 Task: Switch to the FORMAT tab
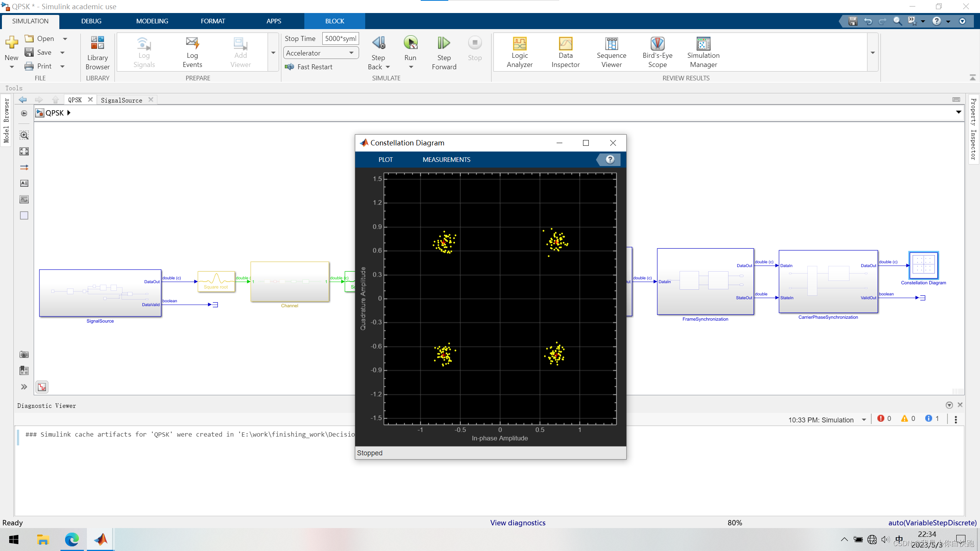213,21
